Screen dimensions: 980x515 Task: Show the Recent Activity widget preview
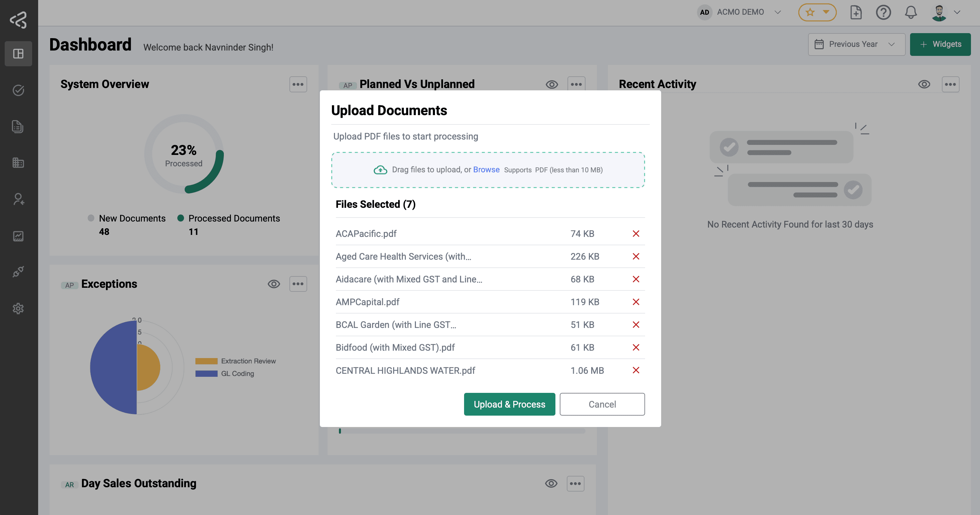tap(924, 84)
